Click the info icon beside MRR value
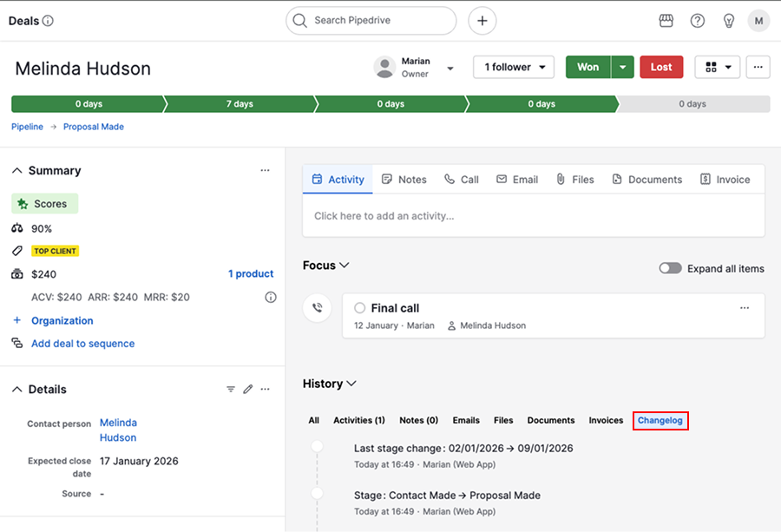The height and width of the screenshot is (532, 781). [271, 297]
